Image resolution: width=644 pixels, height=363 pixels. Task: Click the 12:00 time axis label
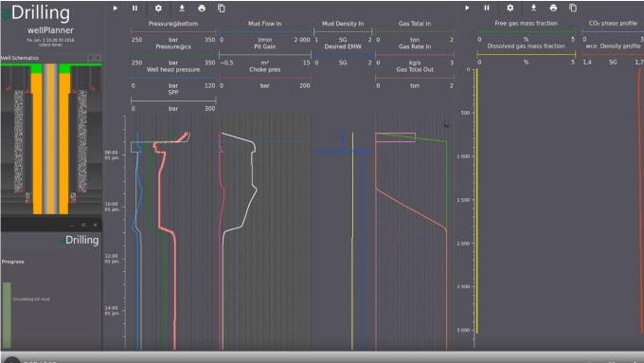(x=112, y=259)
